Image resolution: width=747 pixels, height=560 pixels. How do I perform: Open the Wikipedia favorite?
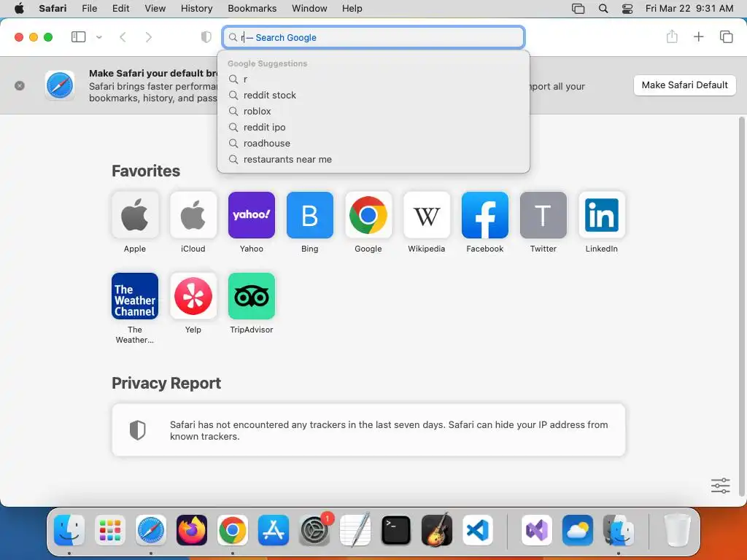[426, 215]
